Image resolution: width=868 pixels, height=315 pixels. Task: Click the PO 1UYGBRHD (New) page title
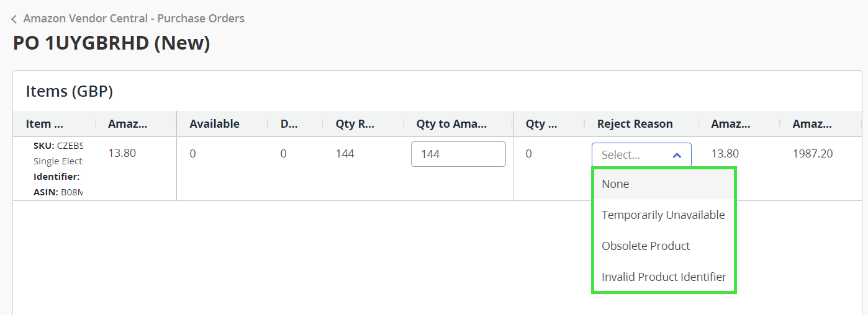[x=112, y=43]
